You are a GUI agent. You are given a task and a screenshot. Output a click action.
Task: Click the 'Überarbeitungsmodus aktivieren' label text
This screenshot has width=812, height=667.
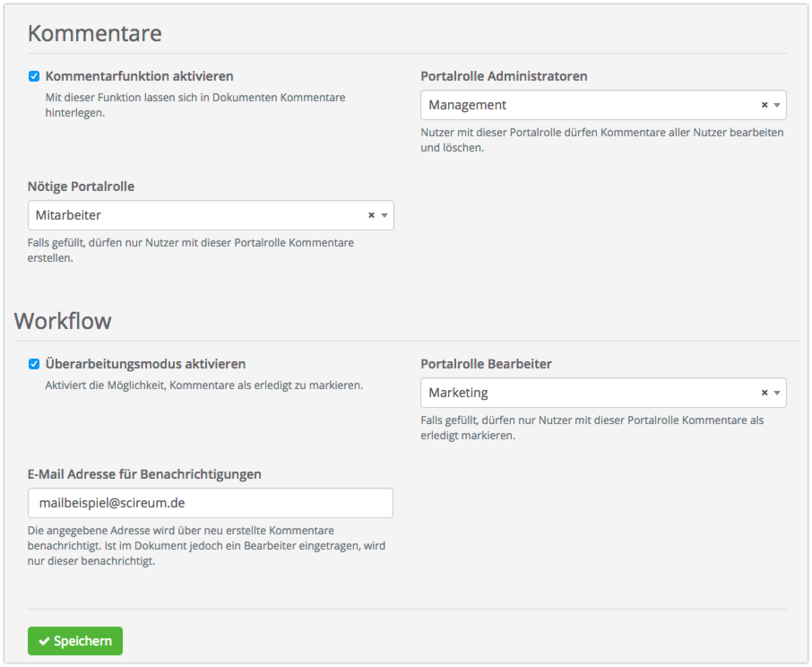145,364
